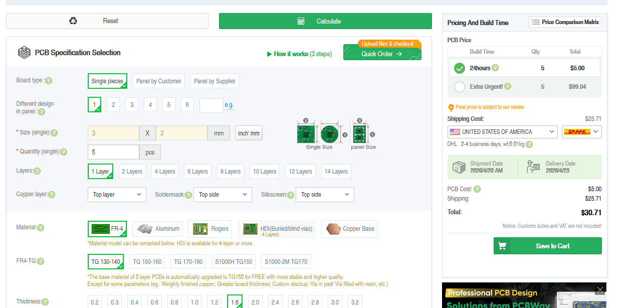Screen dimensions: 644x308
Task: Click the board height size input field
Action: [181, 133]
